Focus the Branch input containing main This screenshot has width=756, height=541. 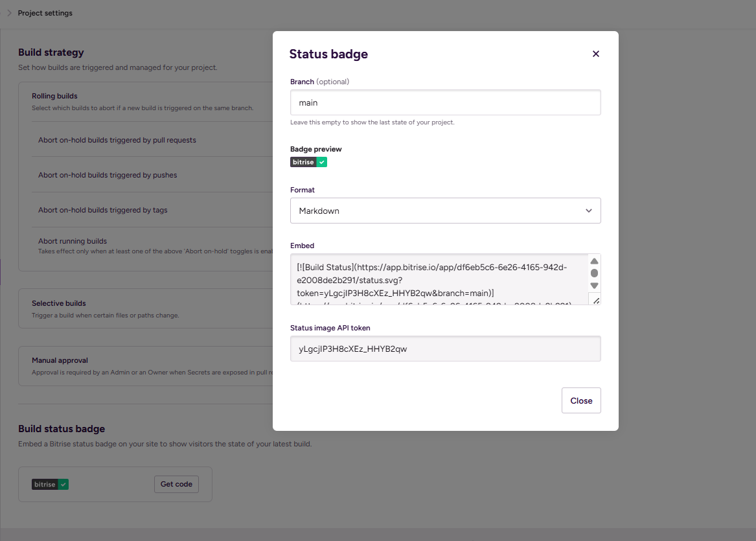click(445, 102)
